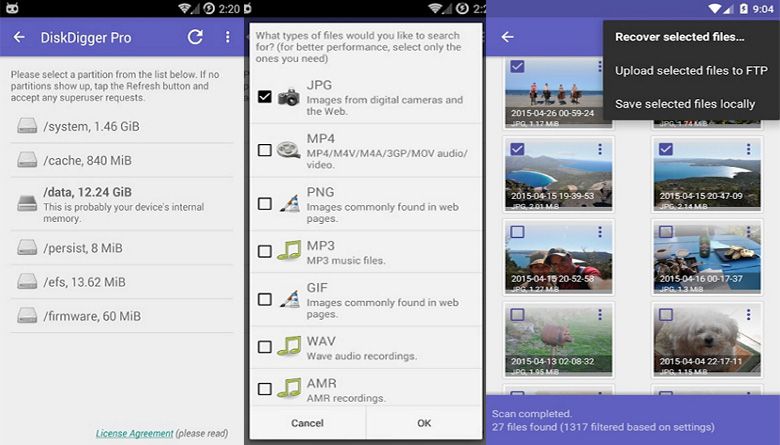Screen dimensions: 780x445
Task: Tap the drive icon beside /efs
Action: [27, 281]
